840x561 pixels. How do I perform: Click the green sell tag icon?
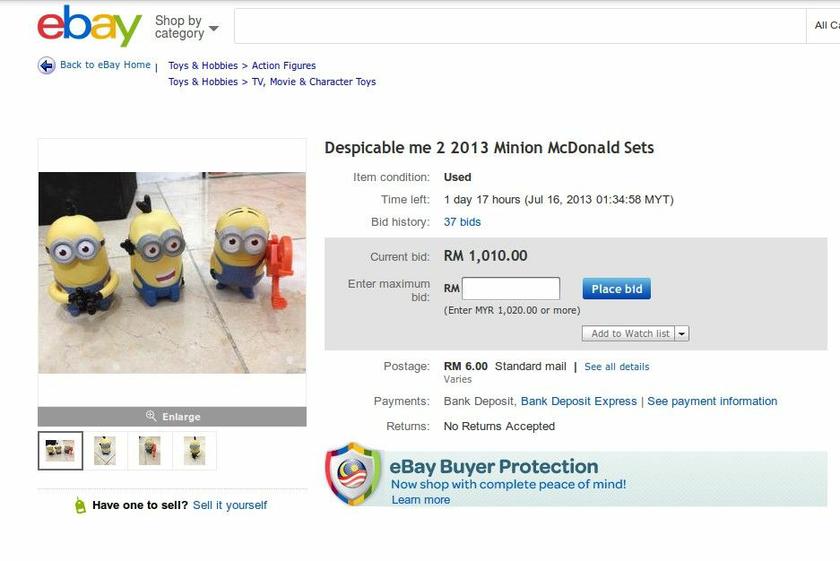pyautogui.click(x=80, y=505)
